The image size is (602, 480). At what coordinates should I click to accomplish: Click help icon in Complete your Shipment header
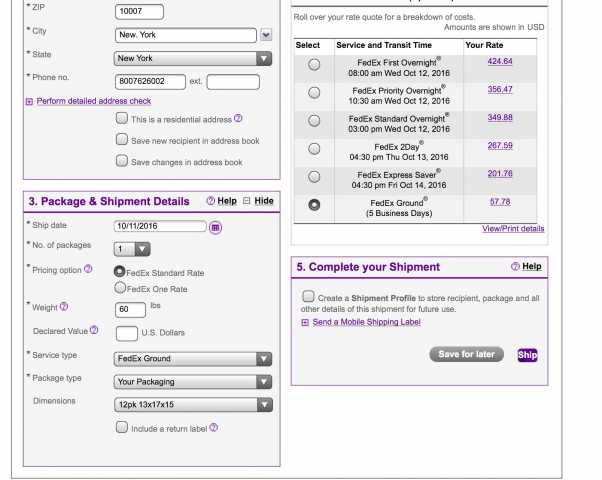pyautogui.click(x=515, y=266)
